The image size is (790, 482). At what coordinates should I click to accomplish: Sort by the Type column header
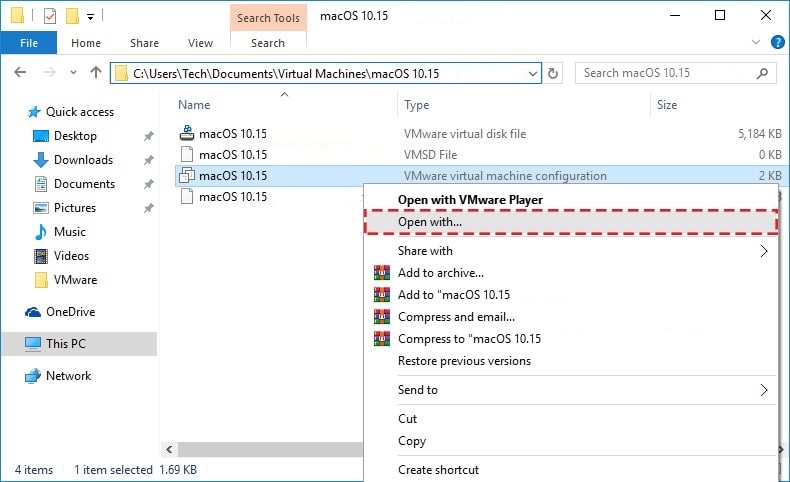point(416,105)
